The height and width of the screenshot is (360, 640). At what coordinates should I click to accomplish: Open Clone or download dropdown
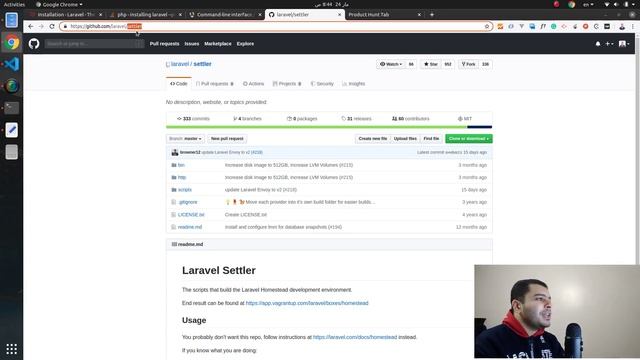[x=469, y=138]
